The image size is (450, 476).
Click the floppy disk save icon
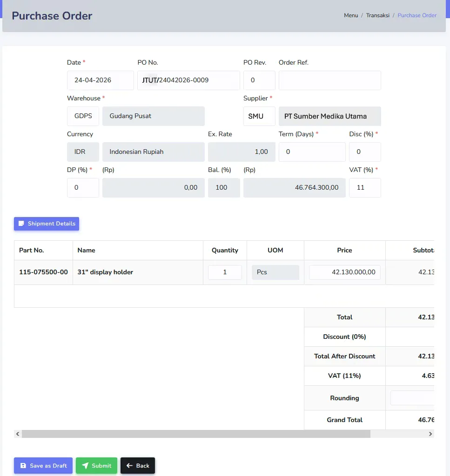(23, 466)
